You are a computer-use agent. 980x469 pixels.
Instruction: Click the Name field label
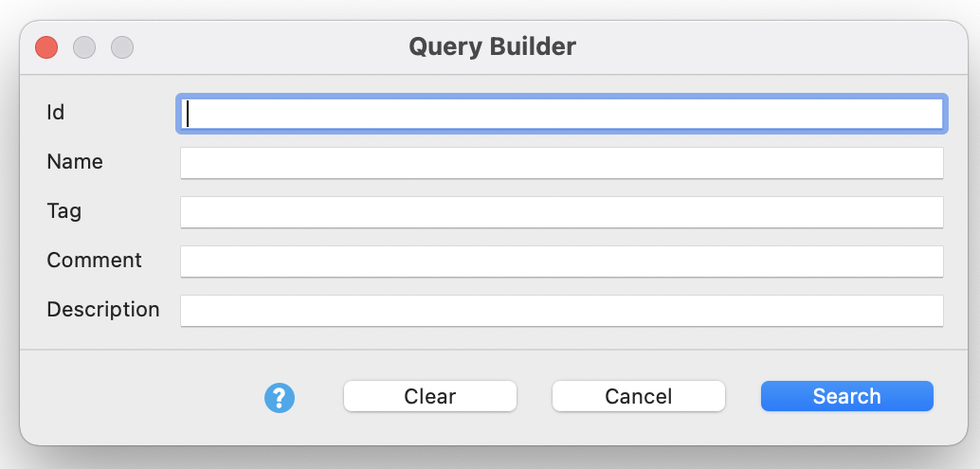coord(75,162)
